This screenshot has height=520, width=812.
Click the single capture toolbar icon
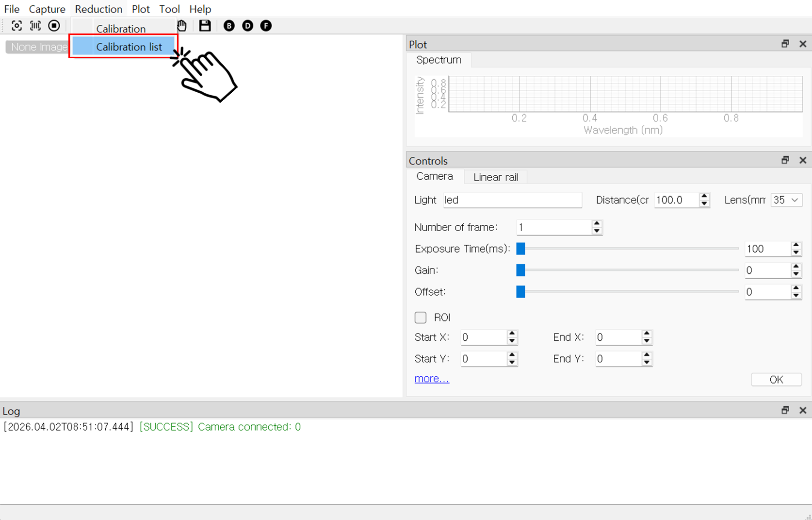click(16, 26)
